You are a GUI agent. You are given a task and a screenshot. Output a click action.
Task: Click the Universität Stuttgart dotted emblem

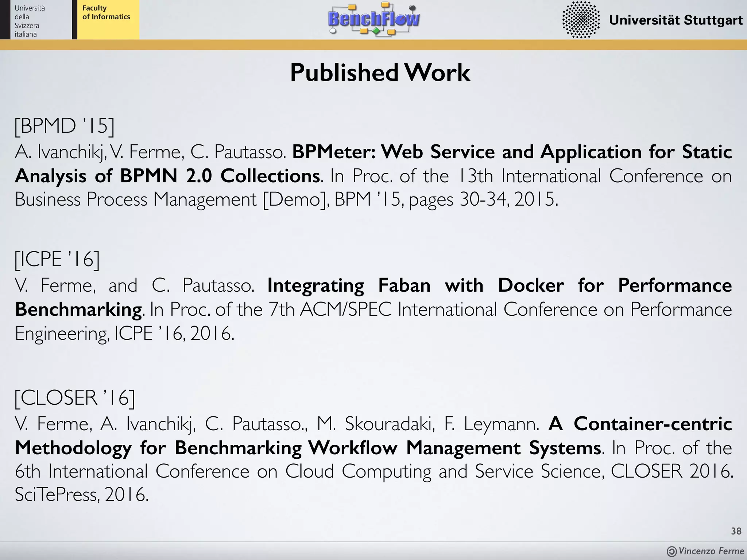click(x=581, y=20)
